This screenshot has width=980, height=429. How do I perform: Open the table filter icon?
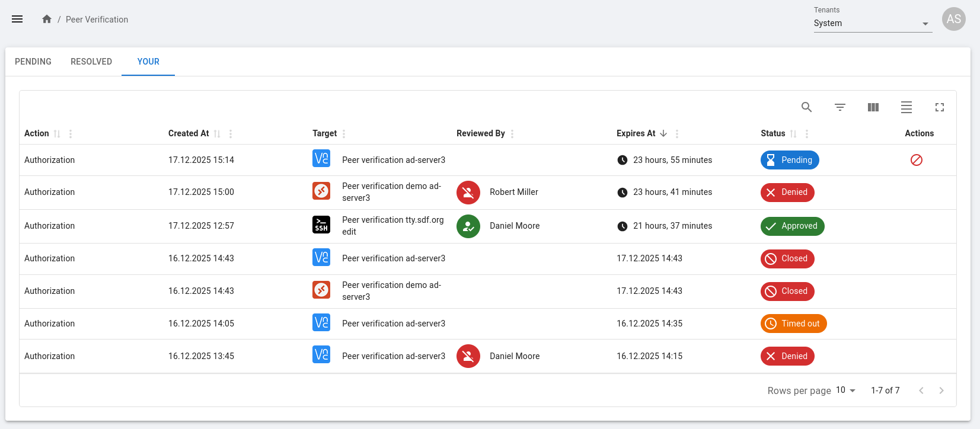[839, 107]
